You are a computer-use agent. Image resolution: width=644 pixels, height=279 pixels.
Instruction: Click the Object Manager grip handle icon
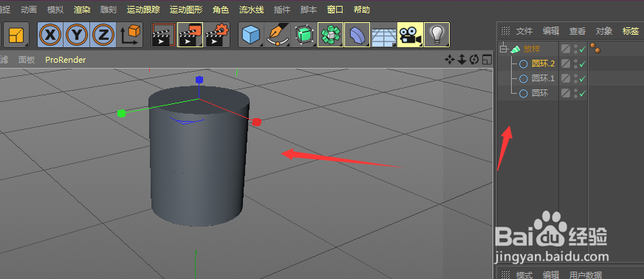506,31
